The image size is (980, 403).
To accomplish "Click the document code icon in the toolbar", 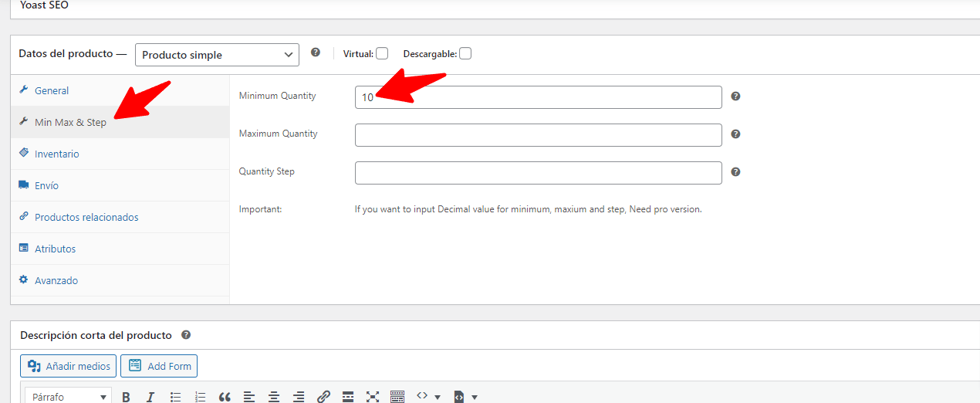I will [x=459, y=397].
